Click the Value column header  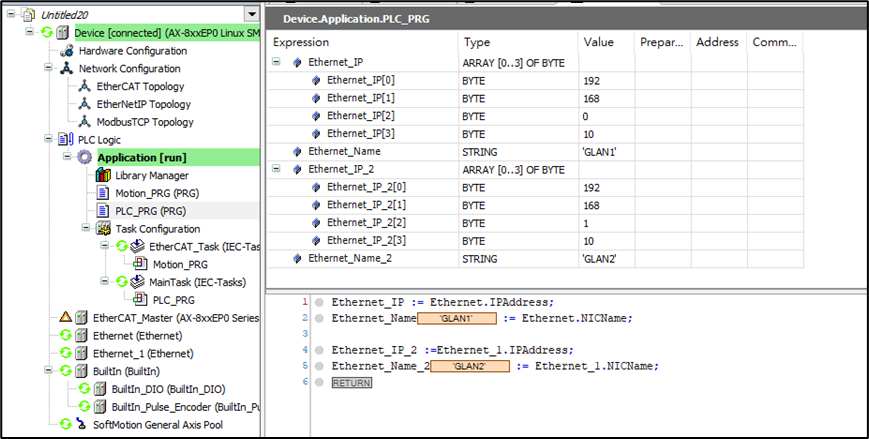(599, 42)
